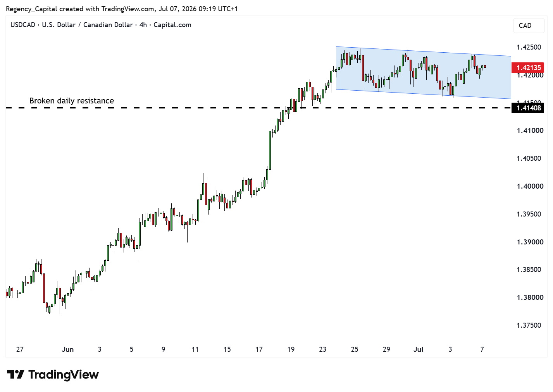Click the CAD currency button
This screenshot has width=553, height=392.
click(529, 26)
